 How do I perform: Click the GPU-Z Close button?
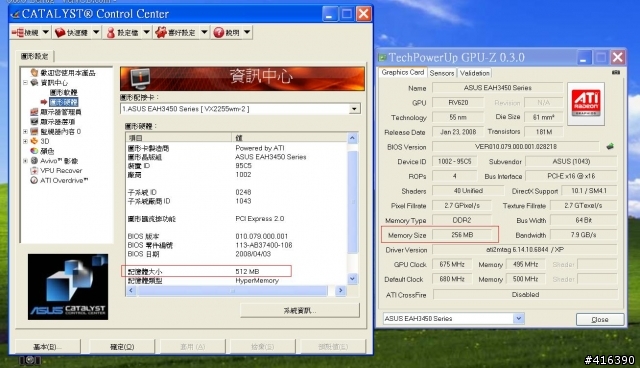600,319
